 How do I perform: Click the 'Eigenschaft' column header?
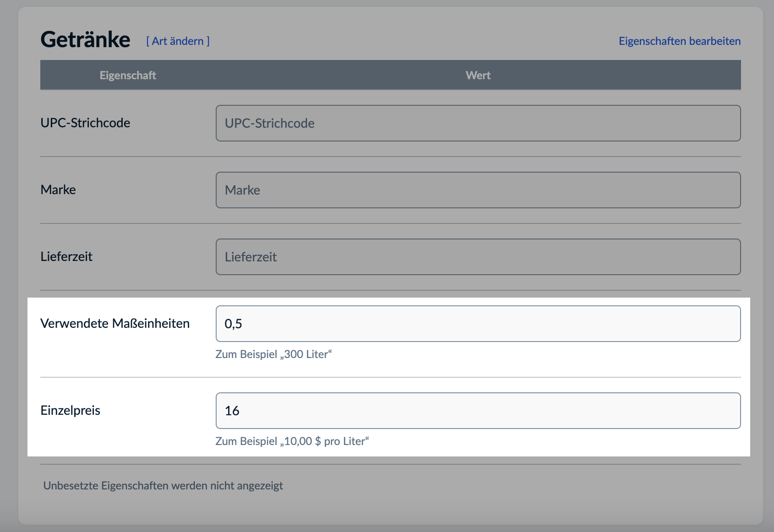(x=128, y=76)
